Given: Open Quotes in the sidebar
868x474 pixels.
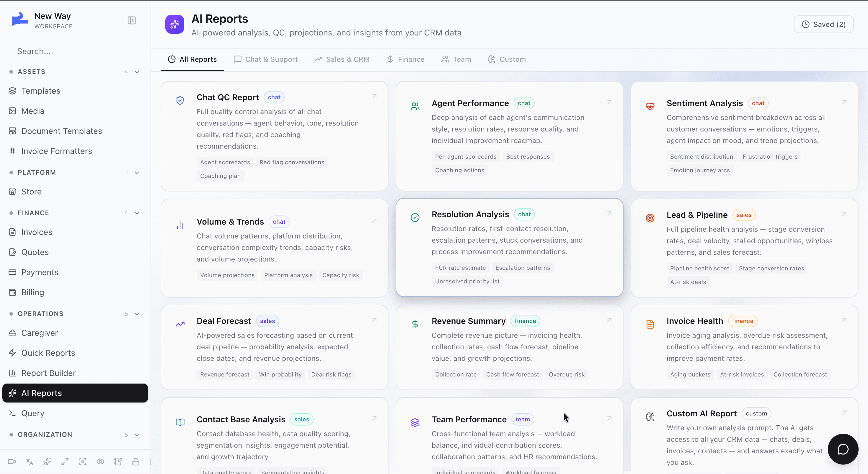Looking at the screenshot, I should click(x=75, y=252).
